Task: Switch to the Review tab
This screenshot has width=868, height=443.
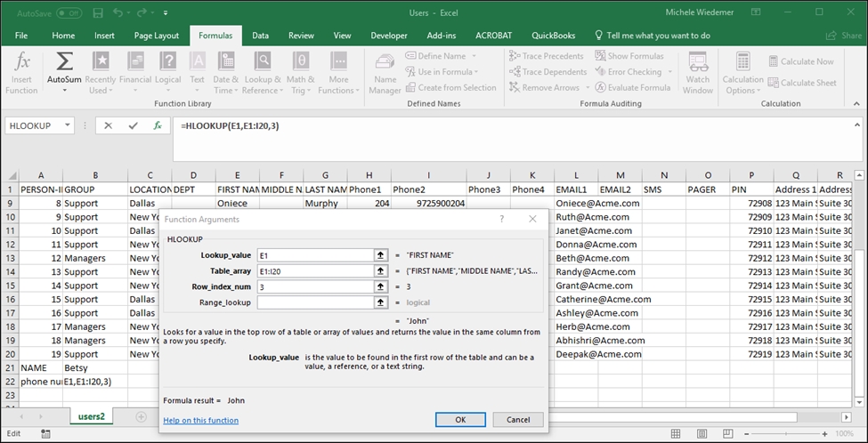Action: (x=301, y=36)
